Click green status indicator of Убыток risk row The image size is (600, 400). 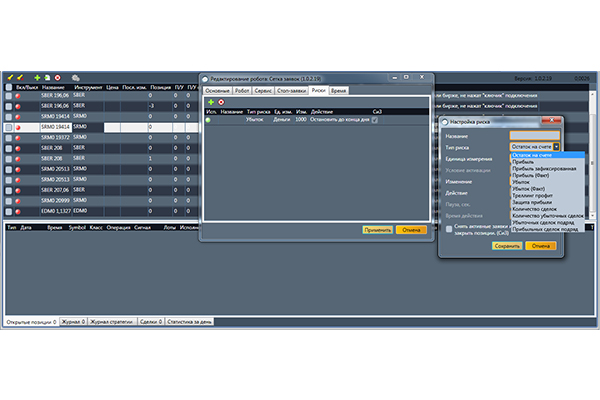point(209,120)
